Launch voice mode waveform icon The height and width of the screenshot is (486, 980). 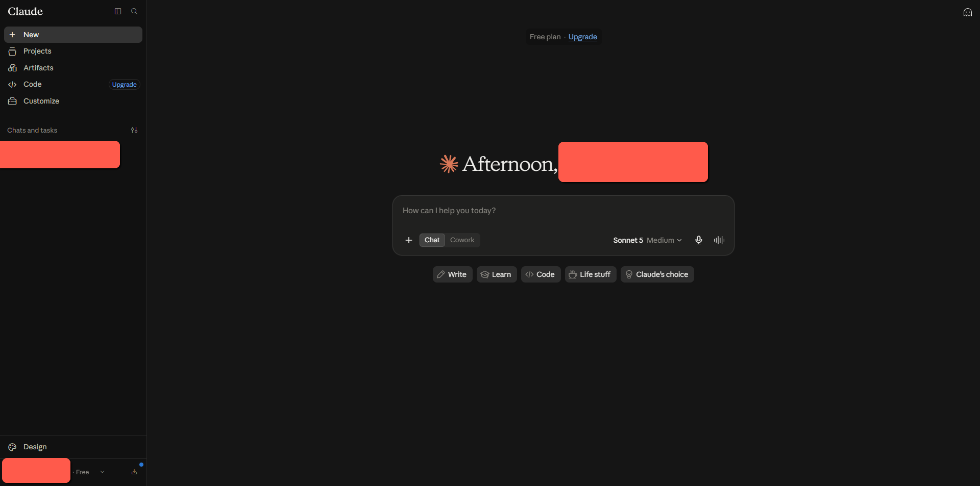[719, 240]
